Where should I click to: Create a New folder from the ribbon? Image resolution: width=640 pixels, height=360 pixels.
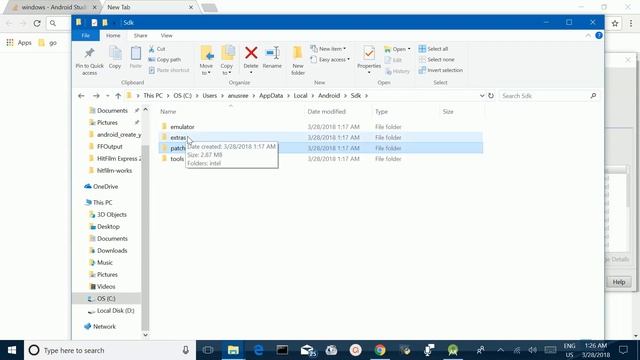pos(298,60)
